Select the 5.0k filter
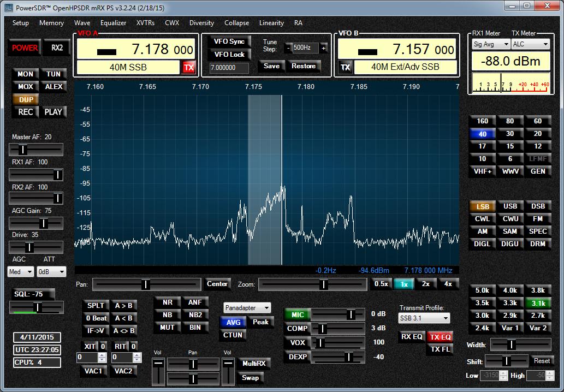564x392 pixels. point(482,290)
